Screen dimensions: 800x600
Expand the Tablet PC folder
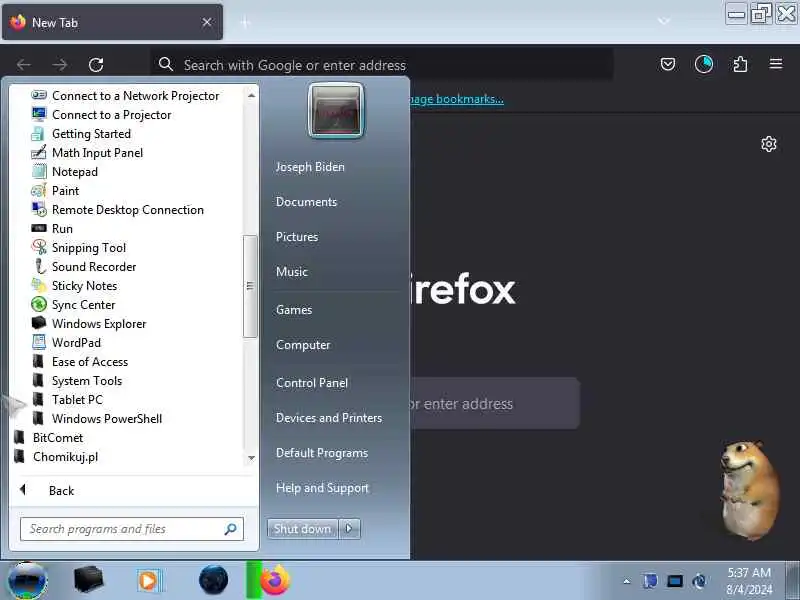tap(67, 399)
